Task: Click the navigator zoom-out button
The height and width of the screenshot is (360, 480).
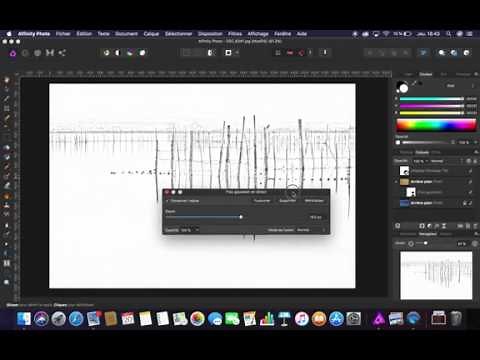Action: (411, 244)
